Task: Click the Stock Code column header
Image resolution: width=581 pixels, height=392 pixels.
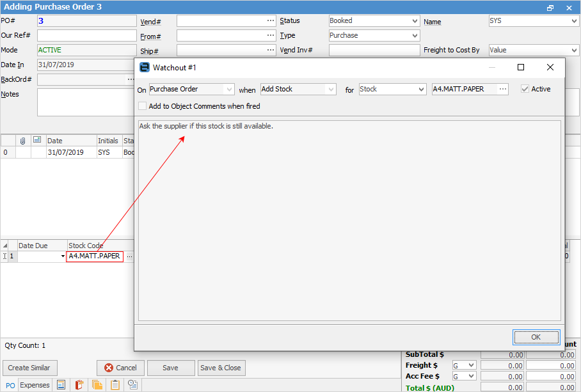Action: 100,246
